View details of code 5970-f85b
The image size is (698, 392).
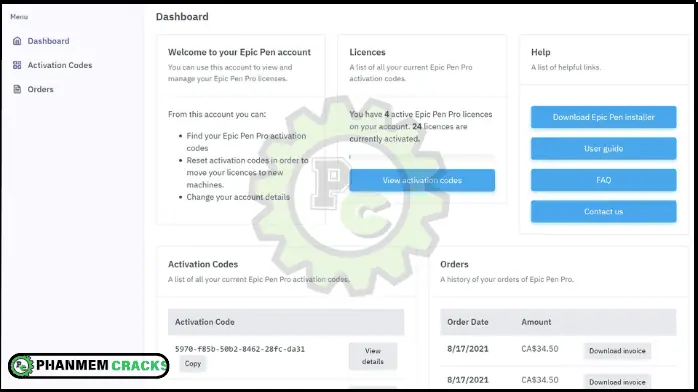pos(373,356)
